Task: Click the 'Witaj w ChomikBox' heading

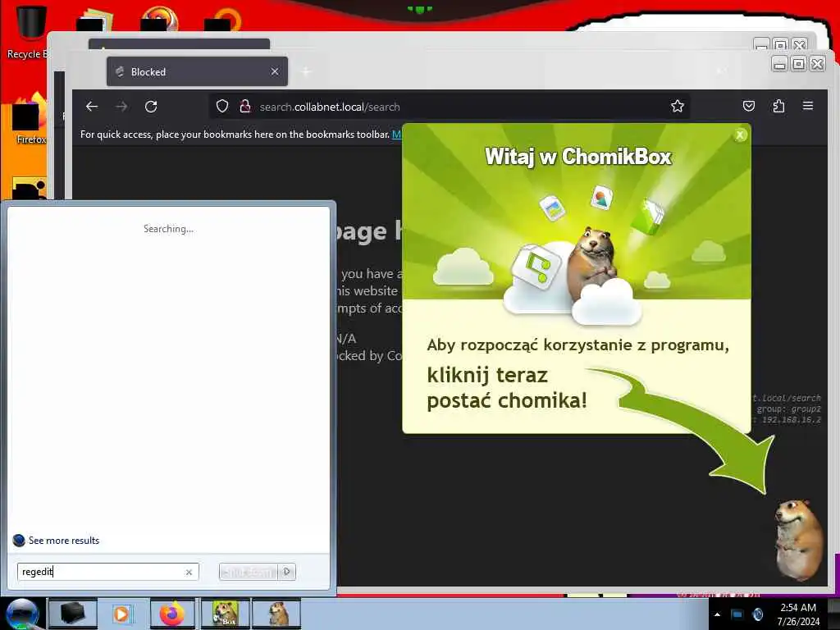Action: point(578,157)
